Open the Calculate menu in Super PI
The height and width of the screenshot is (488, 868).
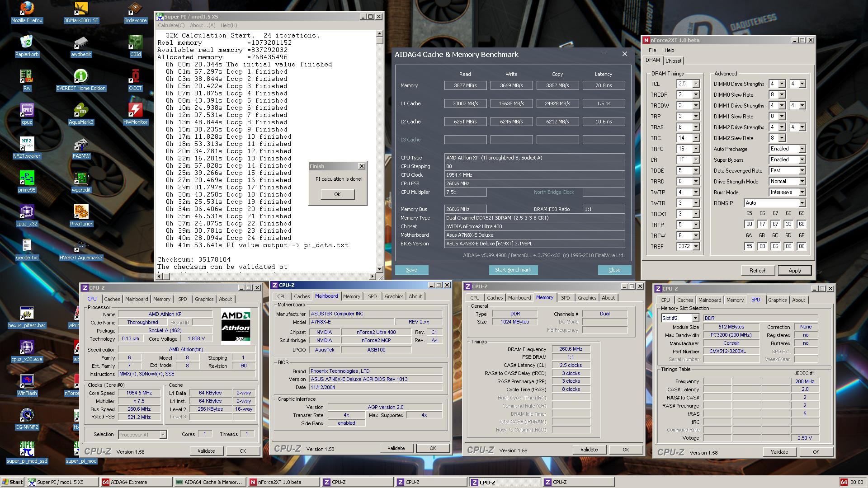tap(171, 25)
